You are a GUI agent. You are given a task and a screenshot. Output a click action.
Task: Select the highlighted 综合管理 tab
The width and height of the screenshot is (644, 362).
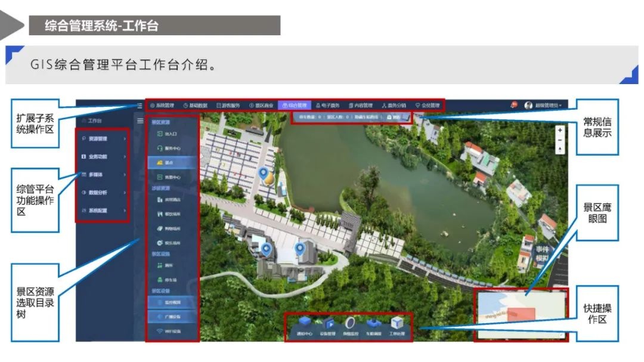(295, 106)
